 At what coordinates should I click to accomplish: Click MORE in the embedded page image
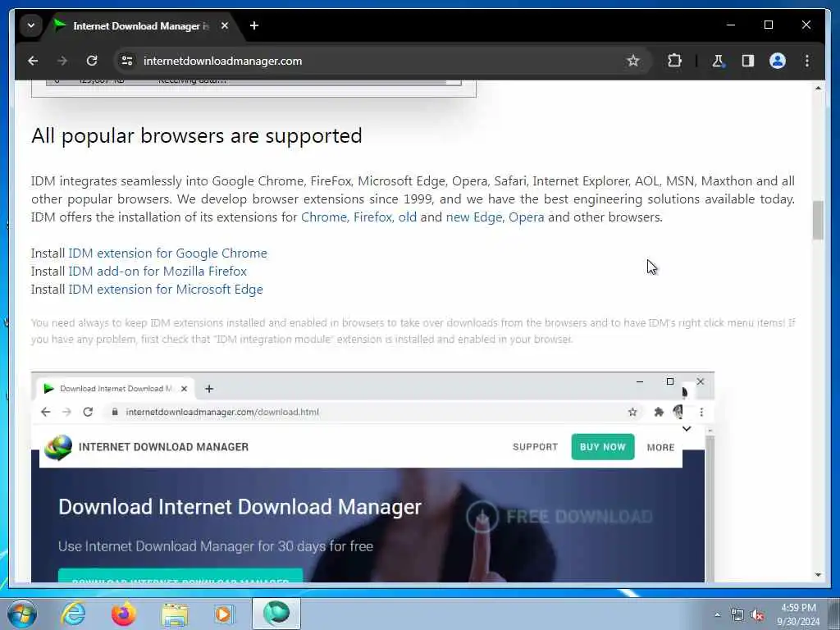click(x=660, y=447)
